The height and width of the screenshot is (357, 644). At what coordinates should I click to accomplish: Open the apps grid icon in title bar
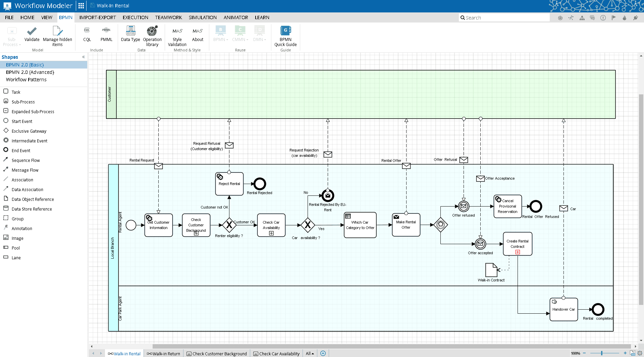point(81,6)
